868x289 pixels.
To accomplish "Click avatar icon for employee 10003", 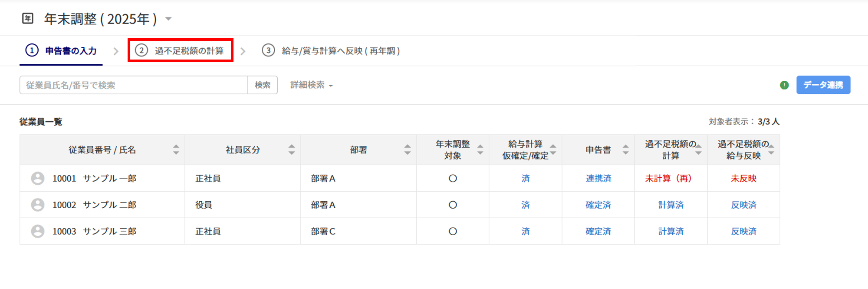I will click(x=38, y=232).
